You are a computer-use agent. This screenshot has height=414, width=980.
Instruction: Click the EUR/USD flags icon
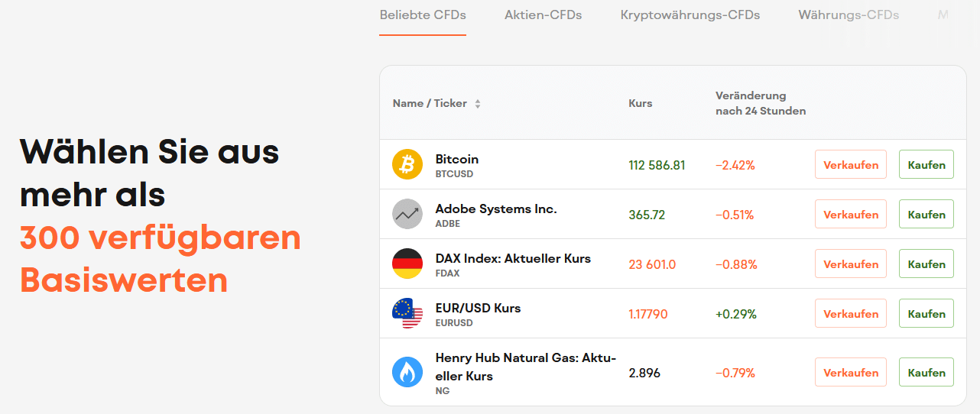pyautogui.click(x=407, y=313)
